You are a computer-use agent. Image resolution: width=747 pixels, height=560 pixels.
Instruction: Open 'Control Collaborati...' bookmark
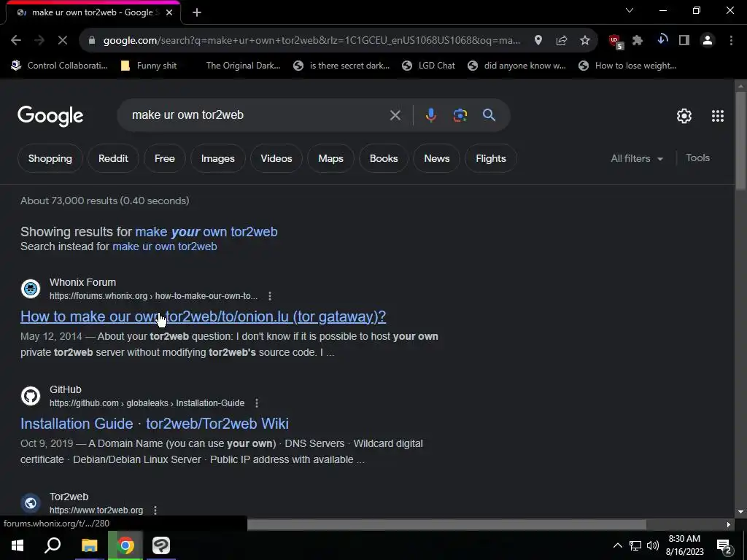pos(60,66)
